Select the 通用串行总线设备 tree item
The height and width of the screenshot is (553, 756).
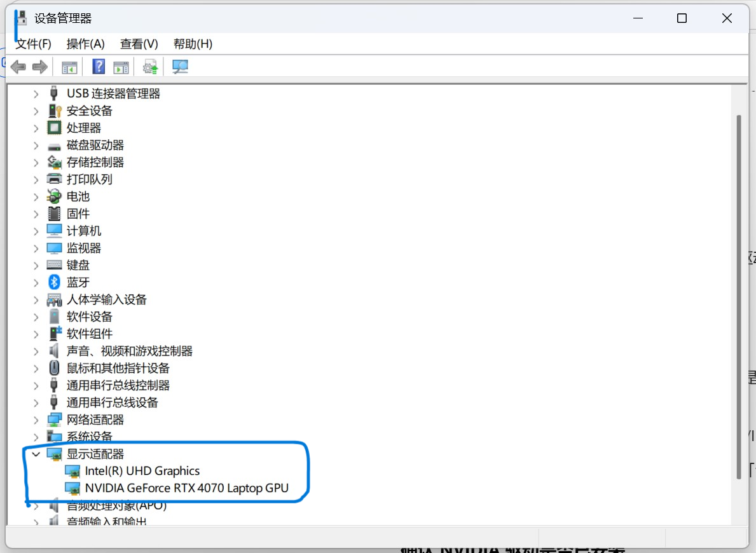113,402
